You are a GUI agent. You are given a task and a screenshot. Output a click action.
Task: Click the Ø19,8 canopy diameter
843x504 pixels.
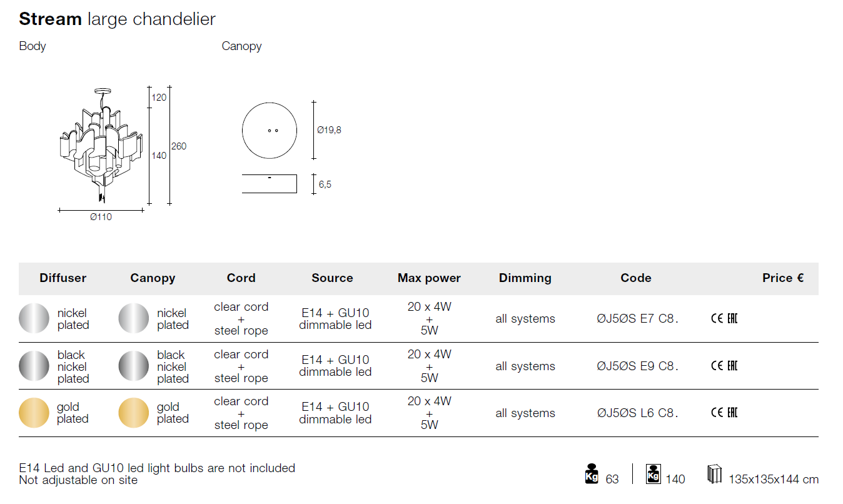(329, 130)
